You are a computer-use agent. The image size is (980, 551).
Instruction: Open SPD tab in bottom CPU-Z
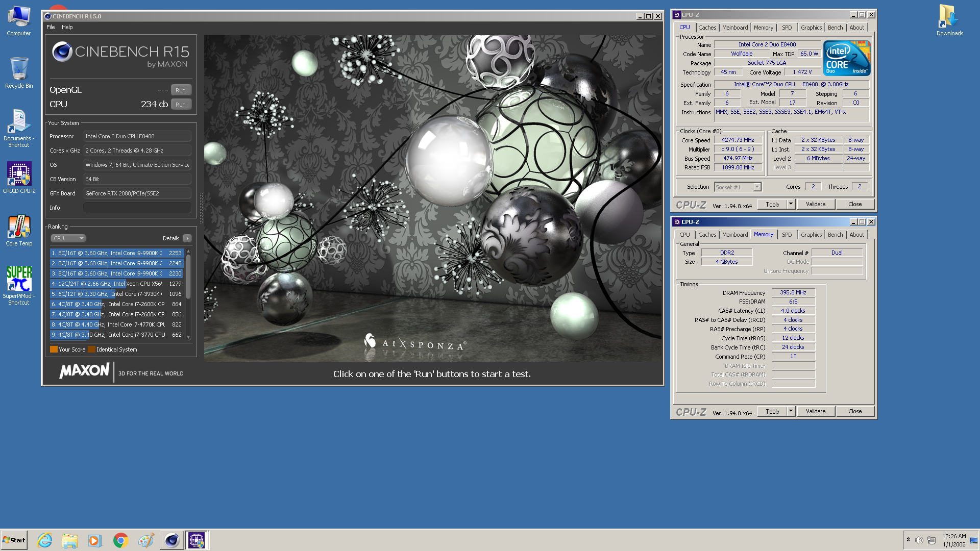coord(787,235)
